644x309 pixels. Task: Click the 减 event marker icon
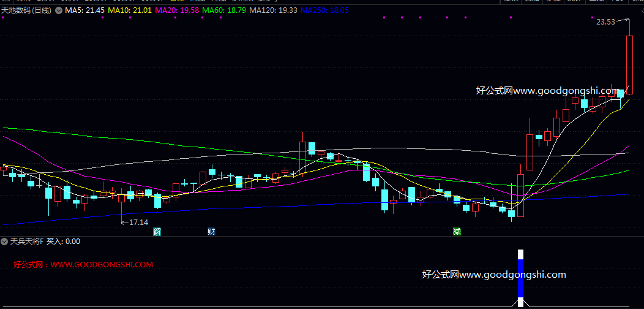pos(457,232)
